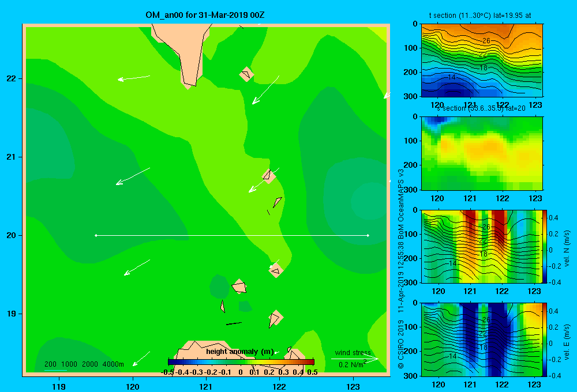Click the latitude 22 axis label on main map
Image resolution: width=577 pixels, height=392 pixels.
[x=12, y=79]
